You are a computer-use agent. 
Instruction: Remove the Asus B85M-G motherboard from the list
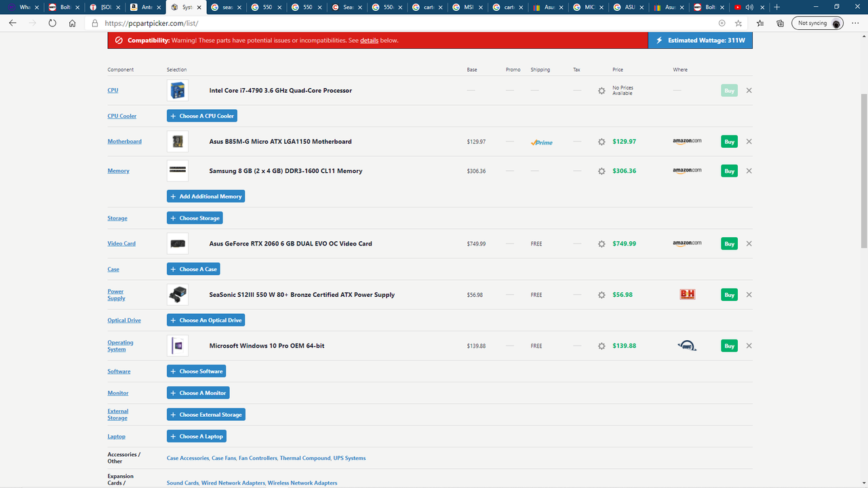(749, 142)
